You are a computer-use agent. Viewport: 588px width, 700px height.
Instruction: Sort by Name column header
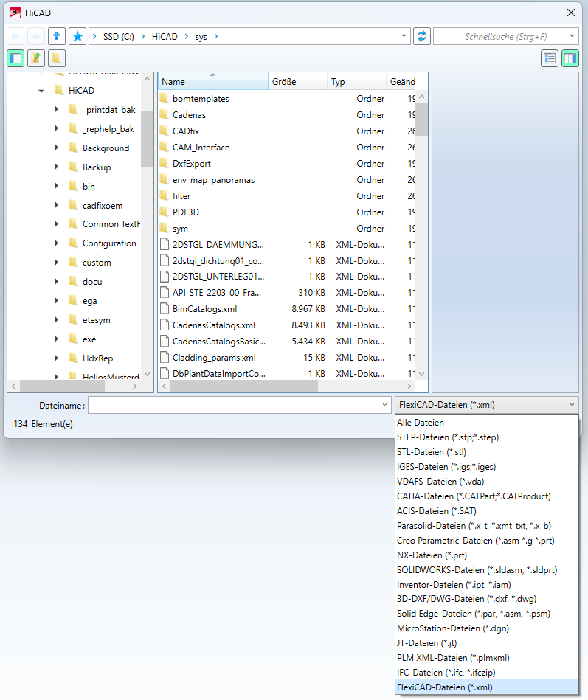coord(213,82)
